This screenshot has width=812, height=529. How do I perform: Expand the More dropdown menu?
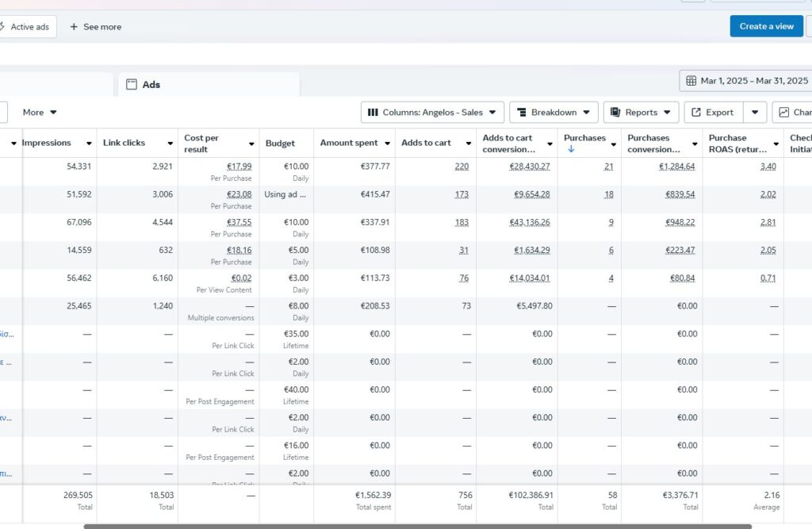40,113
